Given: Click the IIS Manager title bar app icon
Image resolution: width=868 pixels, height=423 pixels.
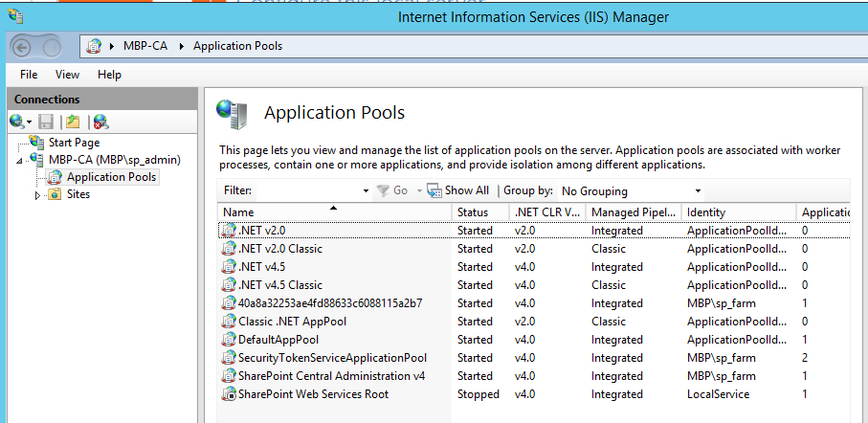Looking at the screenshot, I should 15,16.
